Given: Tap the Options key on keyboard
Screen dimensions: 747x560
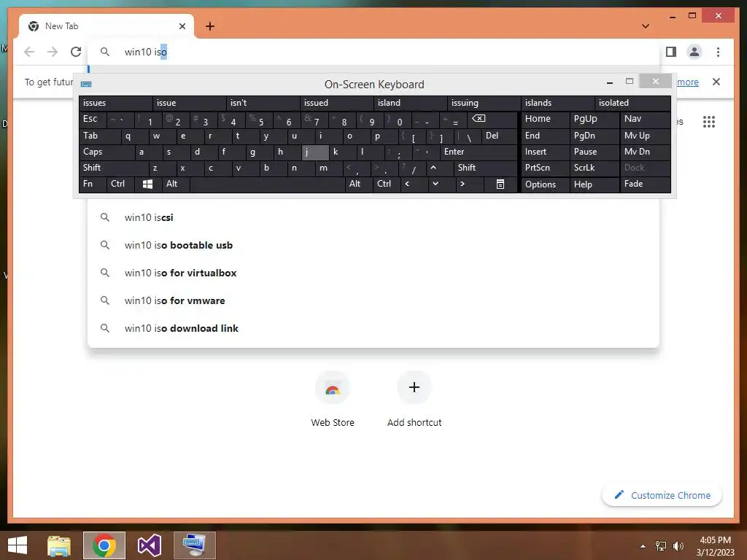Looking at the screenshot, I should 545,184.
